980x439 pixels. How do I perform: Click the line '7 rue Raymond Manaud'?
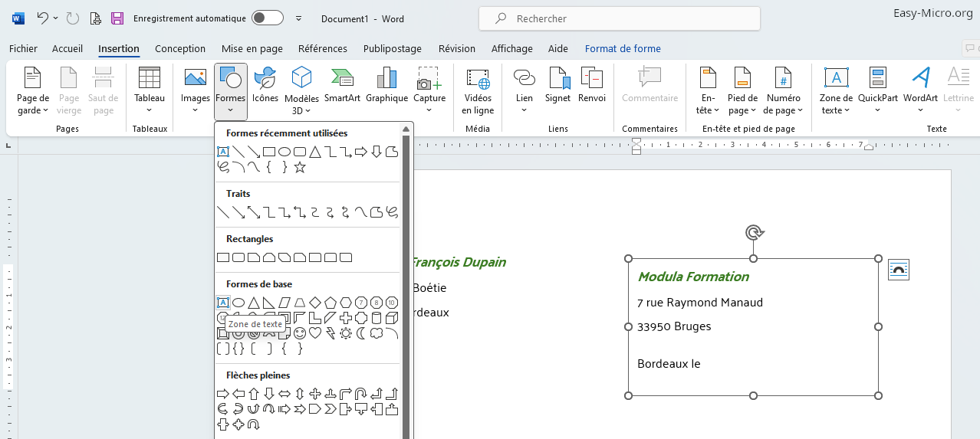tap(700, 303)
